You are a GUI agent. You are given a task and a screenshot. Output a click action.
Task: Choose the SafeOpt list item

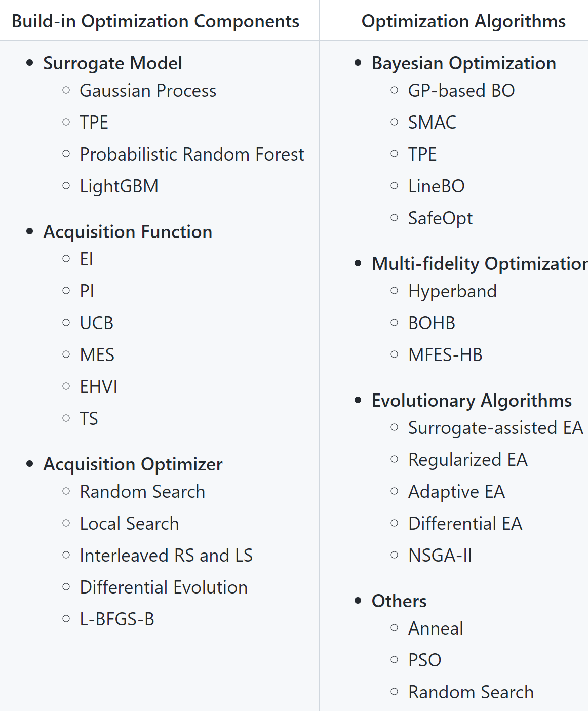(440, 218)
